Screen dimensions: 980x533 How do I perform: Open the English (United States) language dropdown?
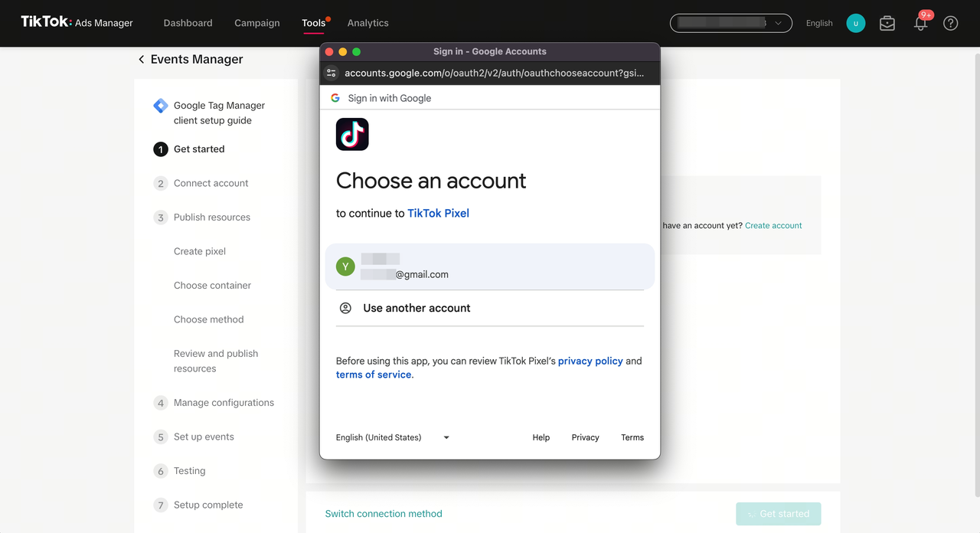(392, 437)
